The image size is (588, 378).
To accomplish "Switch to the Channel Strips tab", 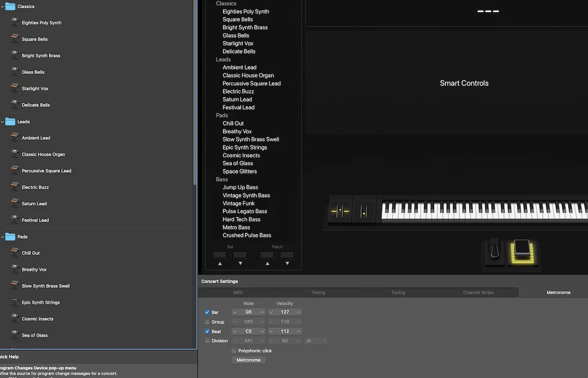I will pyautogui.click(x=478, y=293).
